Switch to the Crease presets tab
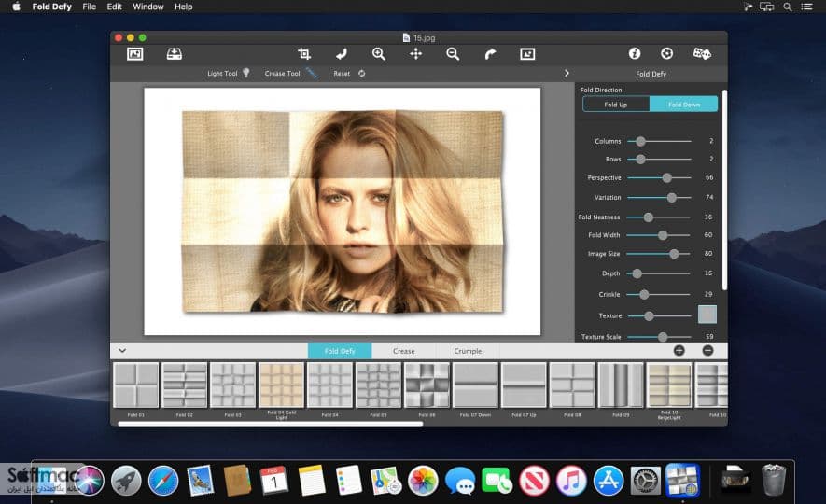This screenshot has height=504, width=826. coord(403,351)
